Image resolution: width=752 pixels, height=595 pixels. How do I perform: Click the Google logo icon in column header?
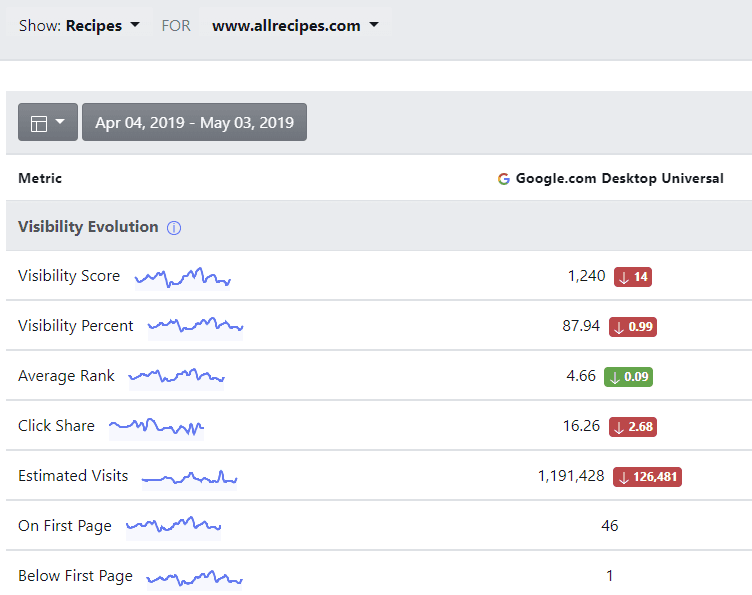[x=504, y=179]
